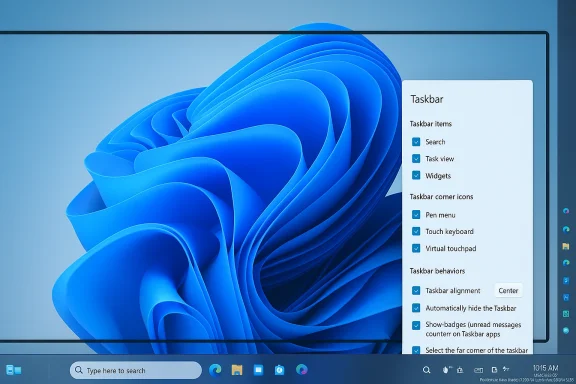The image size is (576, 384).
Task: Click the round cyan icon at strip bottom
Action: pyautogui.click(x=566, y=331)
